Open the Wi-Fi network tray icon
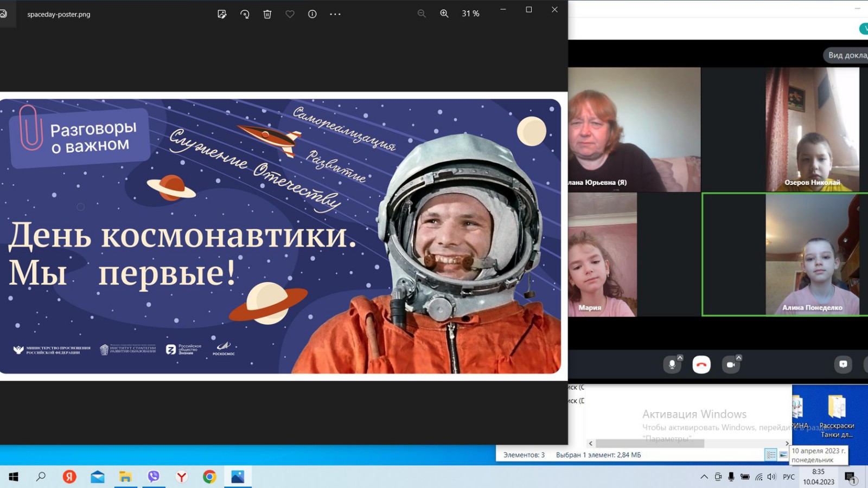 click(758, 477)
